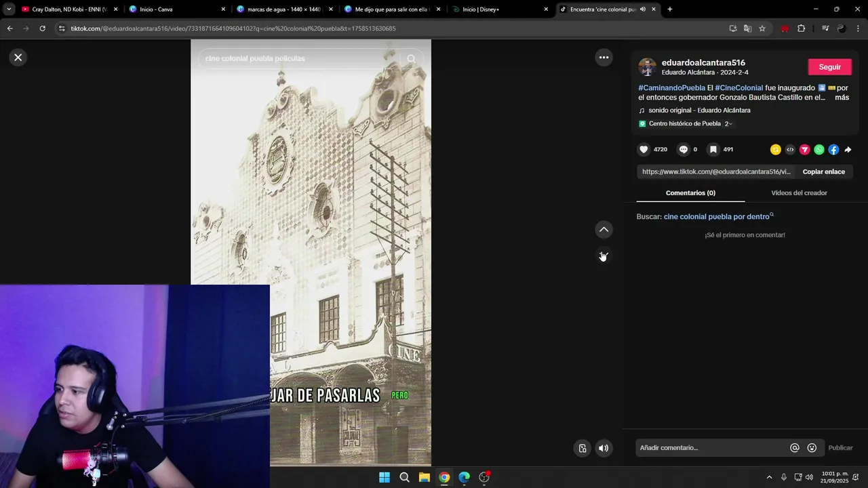This screenshot has width=868, height=488.
Task: Open the Extensions puzzle menu
Action: [801, 28]
